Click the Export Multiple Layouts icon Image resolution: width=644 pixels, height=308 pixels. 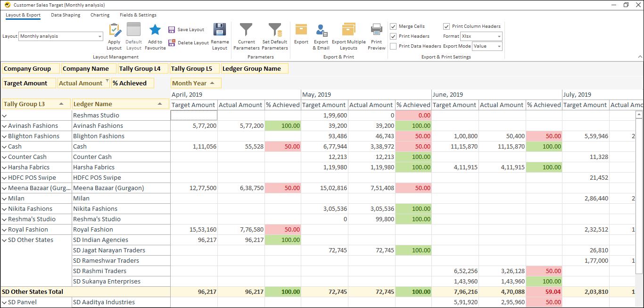(348, 35)
